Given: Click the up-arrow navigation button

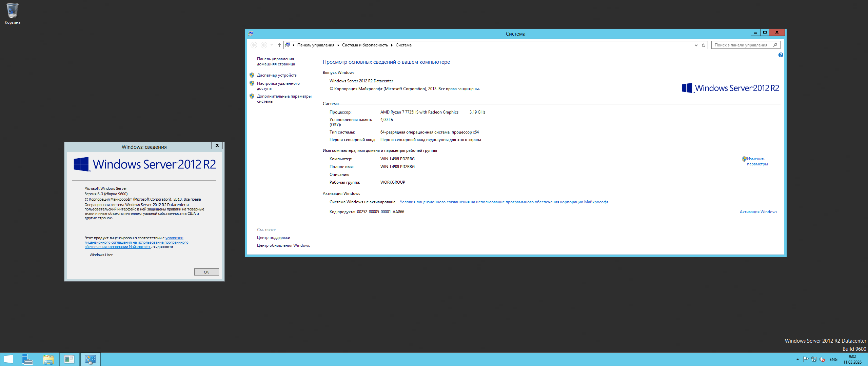Looking at the screenshot, I should click(279, 45).
